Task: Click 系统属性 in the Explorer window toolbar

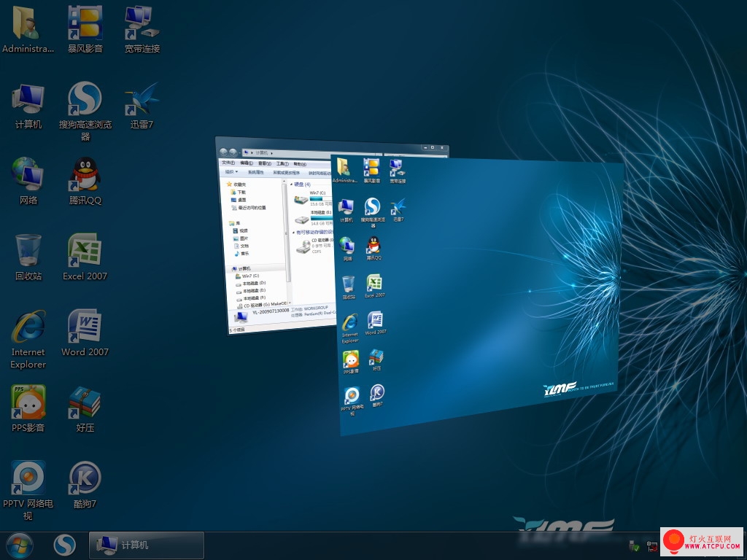Action: pyautogui.click(x=256, y=172)
